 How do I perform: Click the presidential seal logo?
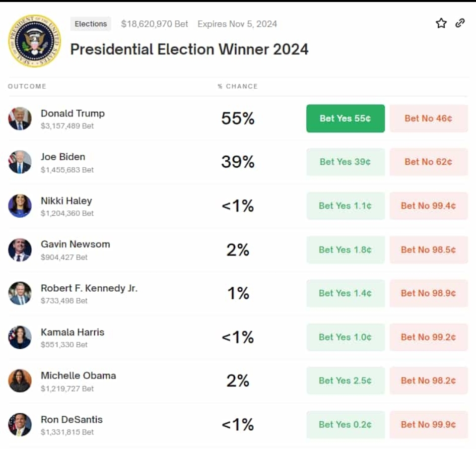(x=34, y=41)
